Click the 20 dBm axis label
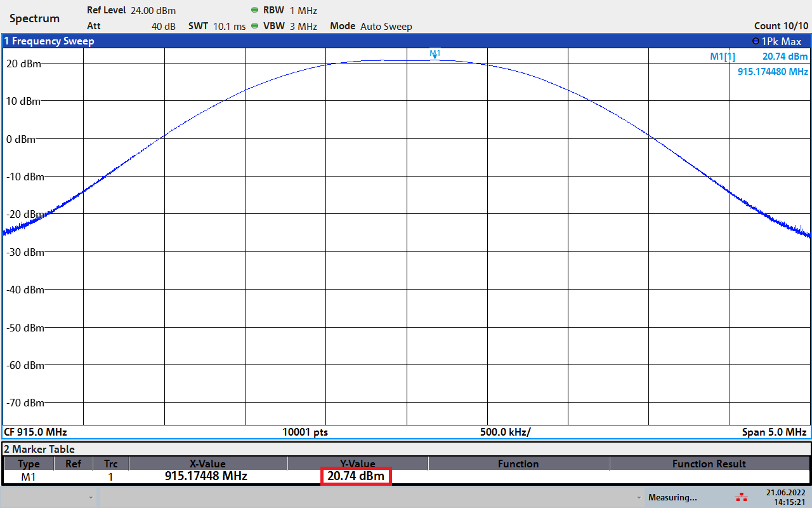Screen dimensions: 812x508 pos(23,63)
